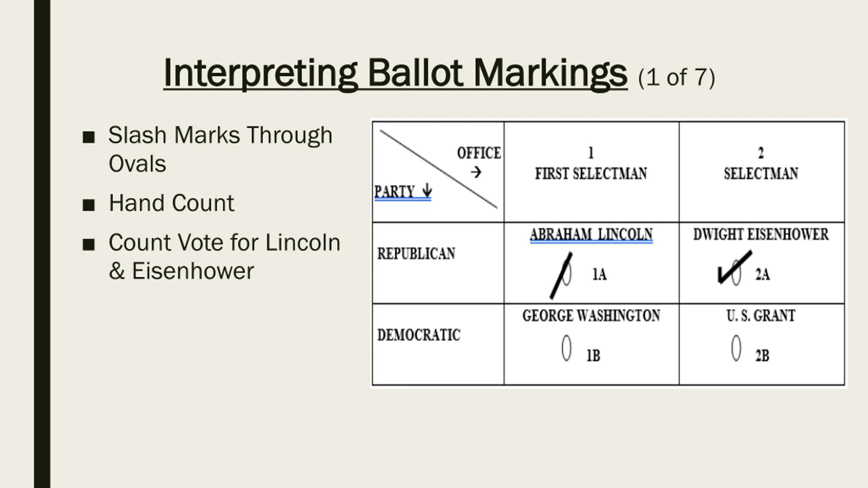The height and width of the screenshot is (488, 868).
Task: Click the underlined ABRAHAM LINCOLN name
Action: coord(591,235)
